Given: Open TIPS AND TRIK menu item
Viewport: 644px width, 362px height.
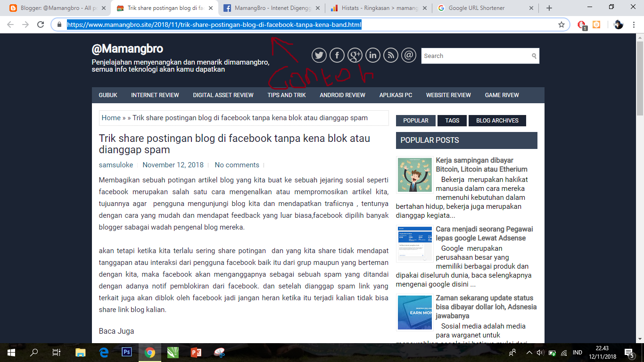Looking at the screenshot, I should 287,95.
